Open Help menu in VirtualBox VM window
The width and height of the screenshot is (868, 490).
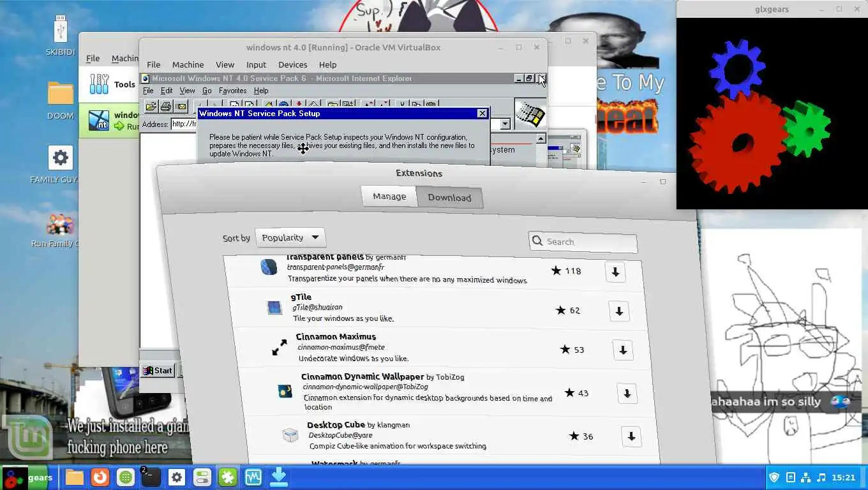point(327,64)
